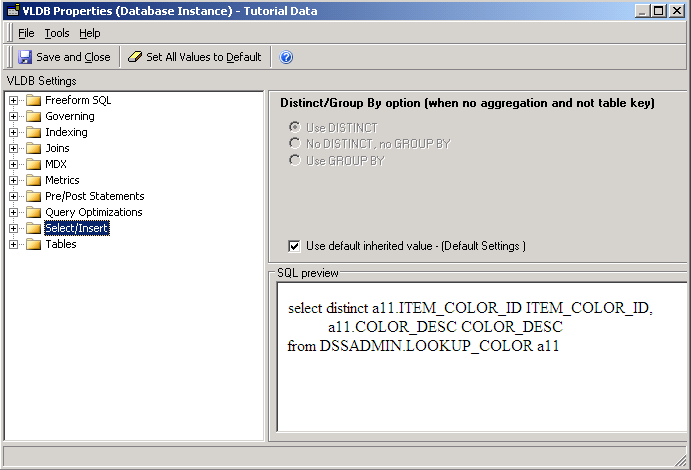Click the Save and Close disk icon

coord(25,57)
